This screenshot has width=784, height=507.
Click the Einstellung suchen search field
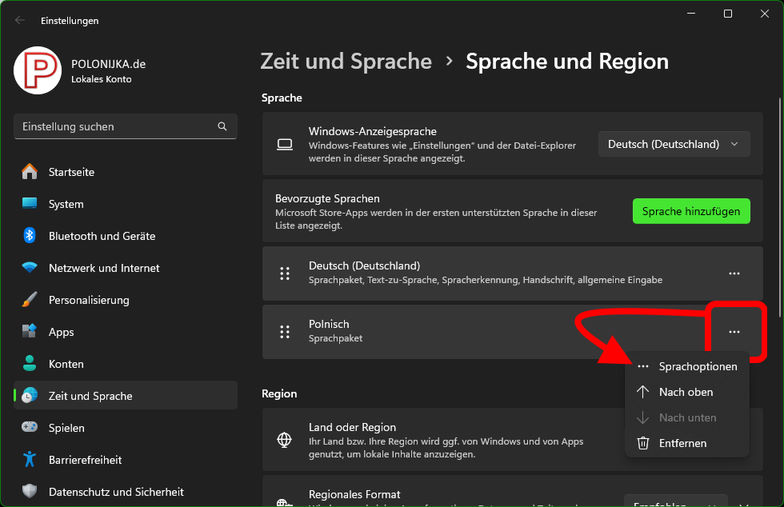[115, 127]
